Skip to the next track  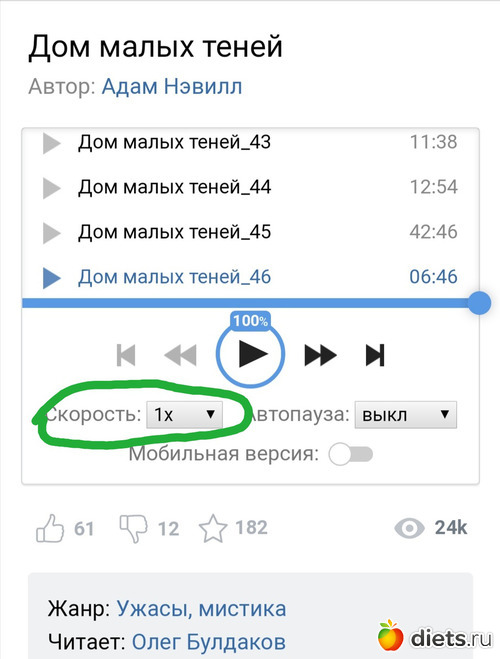pos(375,355)
